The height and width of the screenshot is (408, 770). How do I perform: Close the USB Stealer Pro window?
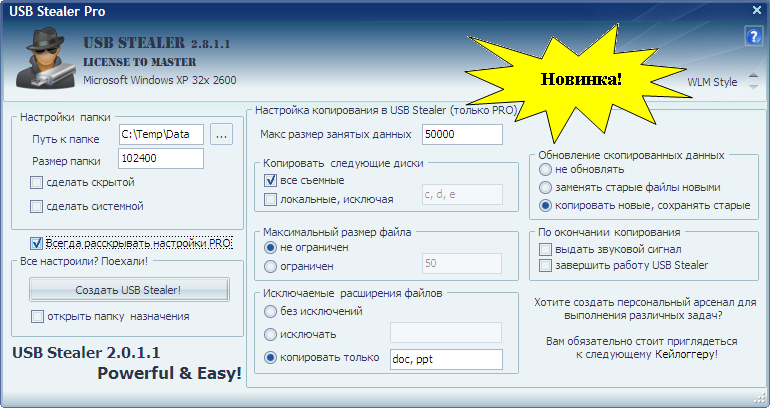[x=757, y=10]
